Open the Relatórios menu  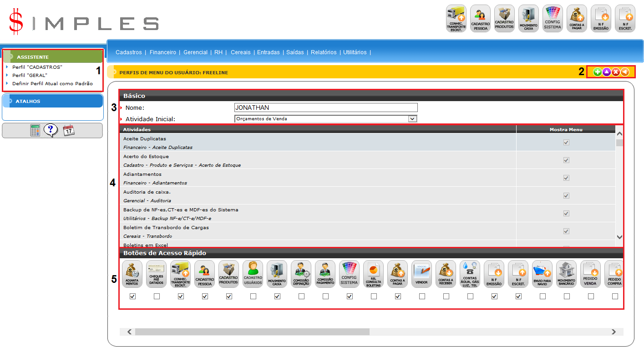pos(323,52)
